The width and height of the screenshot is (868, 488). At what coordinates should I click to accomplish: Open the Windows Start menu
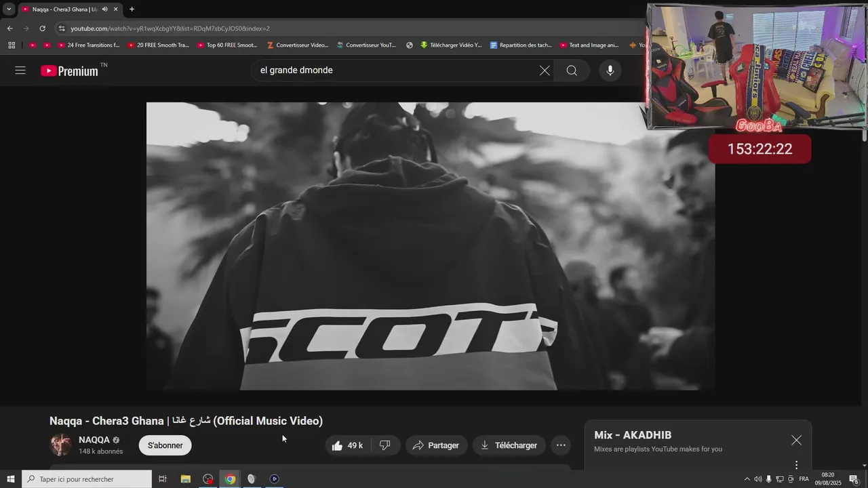pyautogui.click(x=11, y=479)
